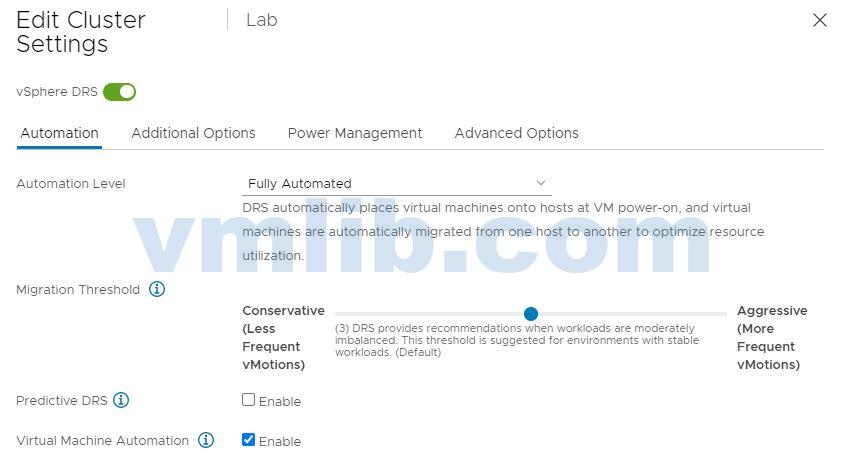Click the vSphere DRS label
842x470 pixels.
point(57,92)
